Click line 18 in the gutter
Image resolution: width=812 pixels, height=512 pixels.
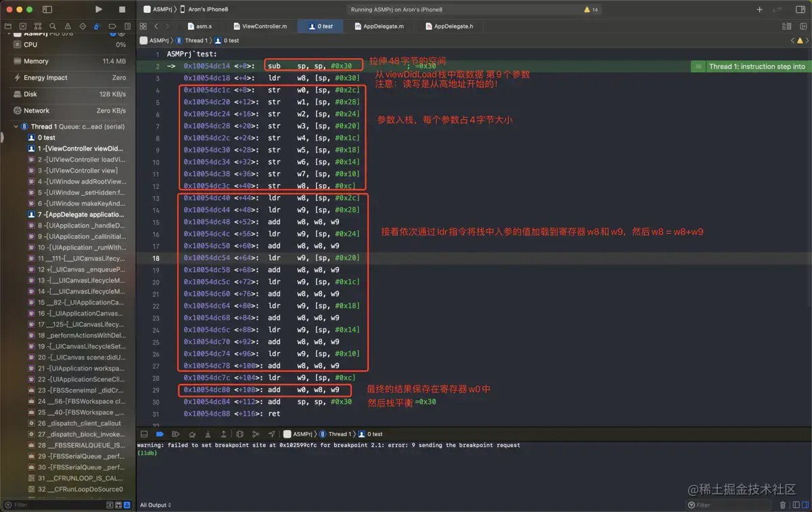pos(156,258)
